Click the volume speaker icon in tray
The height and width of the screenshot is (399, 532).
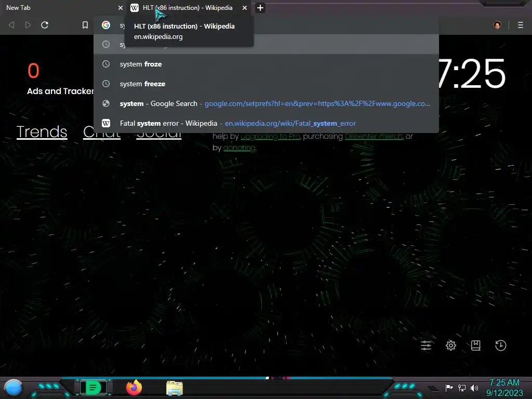click(x=474, y=388)
